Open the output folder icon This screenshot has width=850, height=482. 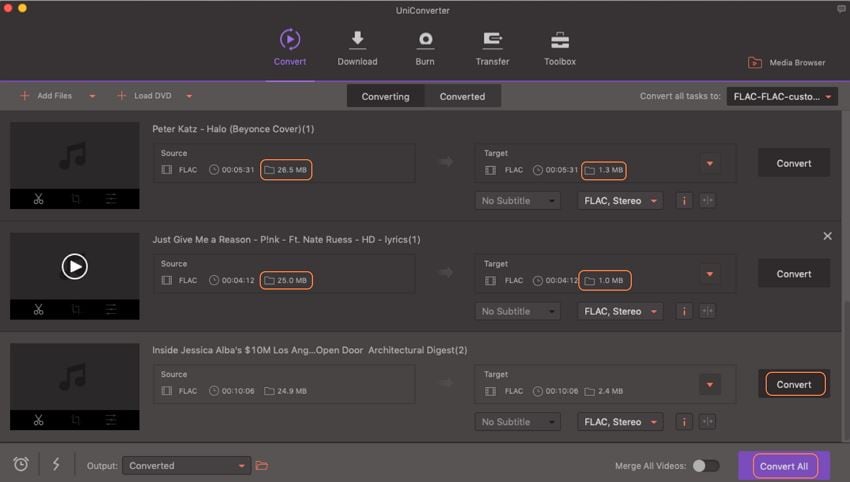[262, 466]
